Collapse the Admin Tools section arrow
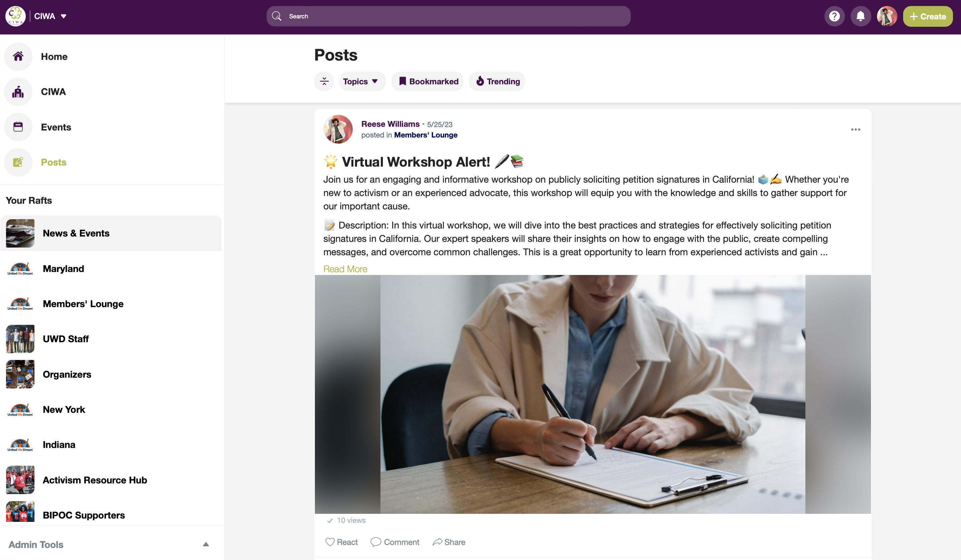 tap(206, 544)
